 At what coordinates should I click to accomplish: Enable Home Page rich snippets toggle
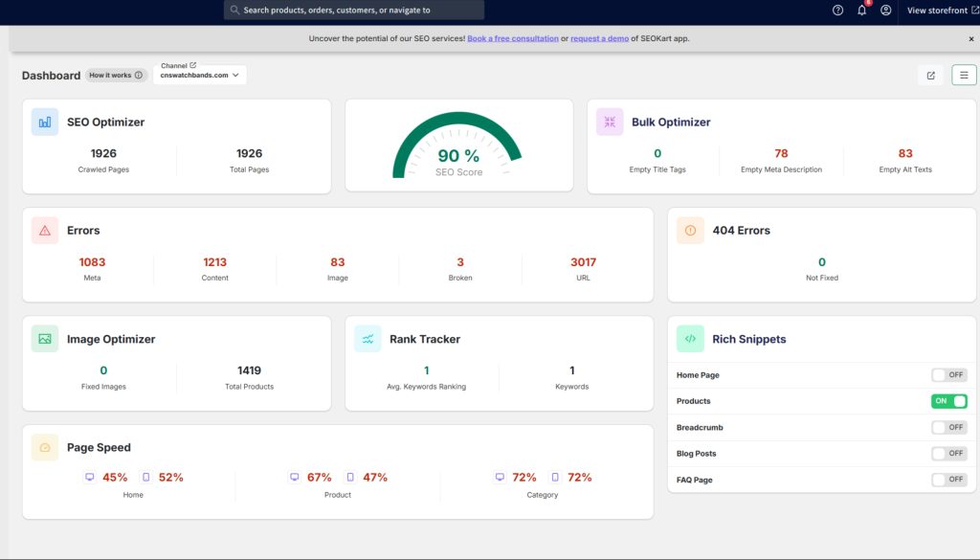tap(948, 375)
